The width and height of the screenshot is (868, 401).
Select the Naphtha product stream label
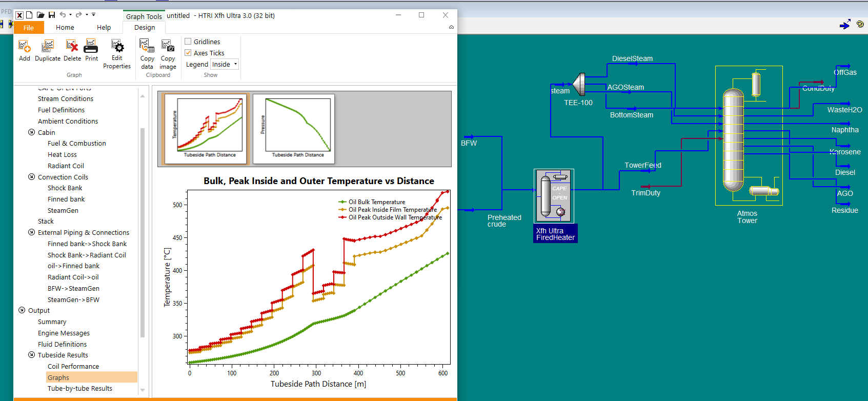point(845,130)
